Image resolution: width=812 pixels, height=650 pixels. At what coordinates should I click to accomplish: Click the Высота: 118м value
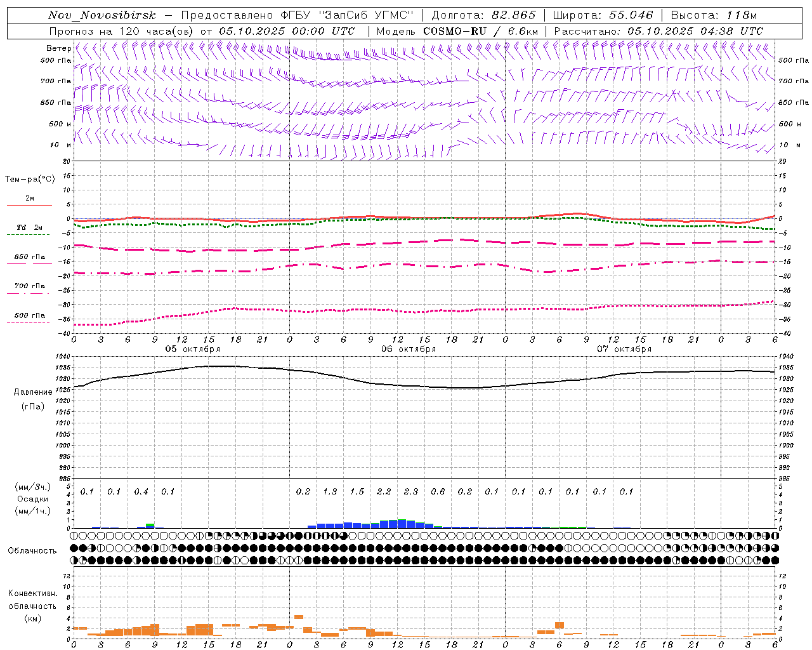[x=714, y=15]
